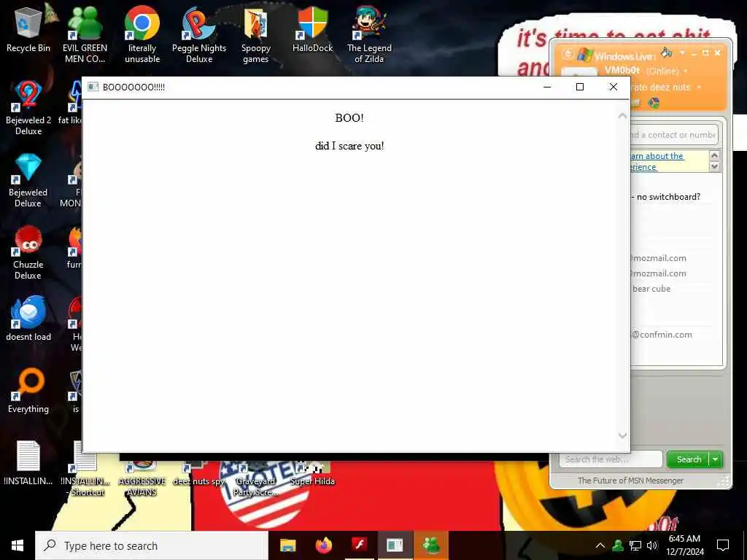Maximize the BOOOOOOO!!!!! window
Image resolution: width=747 pixels, height=560 pixels.
coord(580,87)
